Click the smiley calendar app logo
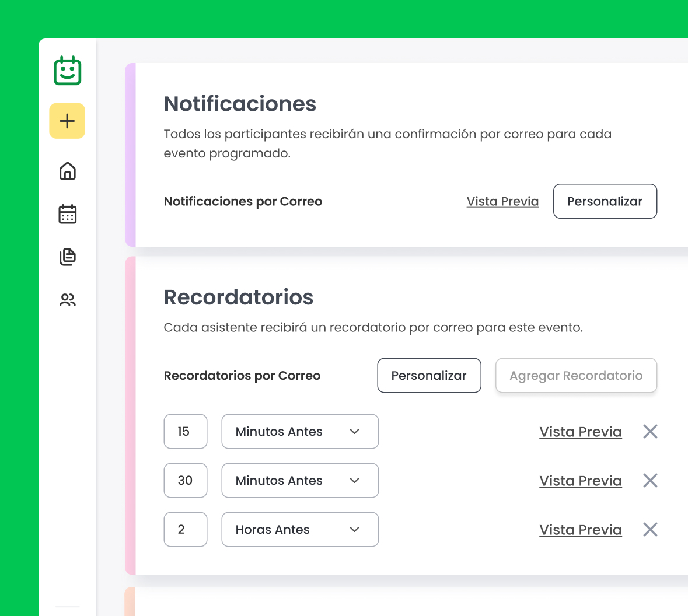 click(x=67, y=71)
